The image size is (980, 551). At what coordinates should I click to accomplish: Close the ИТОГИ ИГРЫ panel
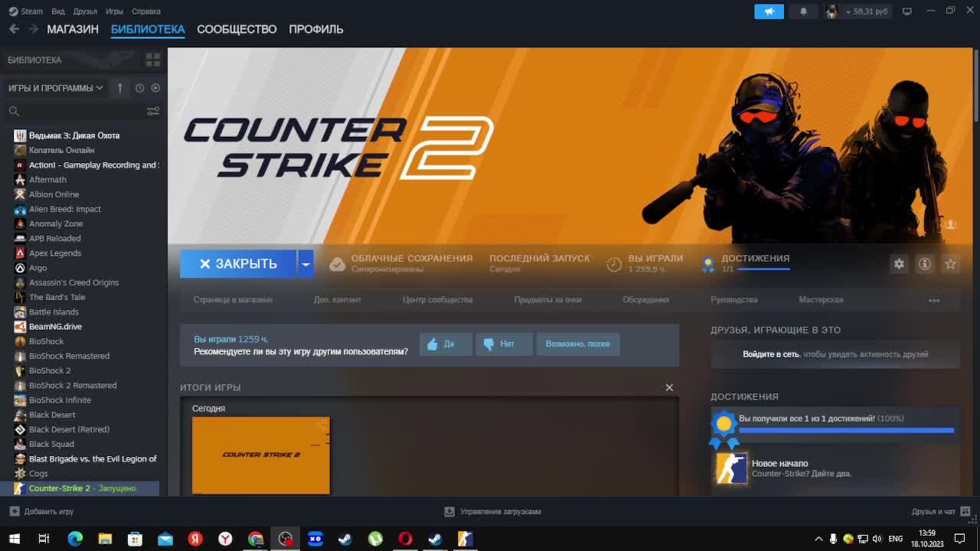pos(669,387)
